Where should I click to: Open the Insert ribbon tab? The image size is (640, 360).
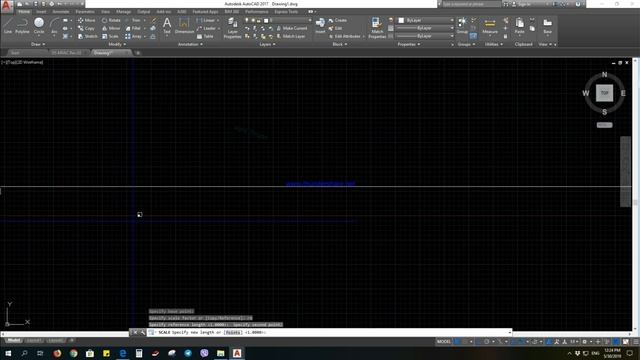pos(41,12)
